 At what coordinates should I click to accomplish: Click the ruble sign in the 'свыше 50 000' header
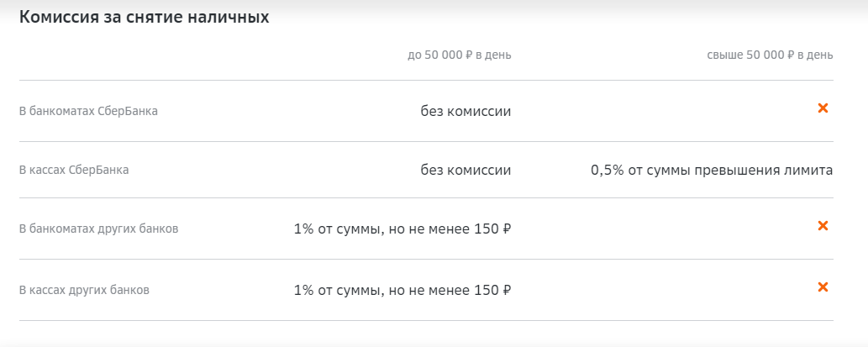(792, 55)
